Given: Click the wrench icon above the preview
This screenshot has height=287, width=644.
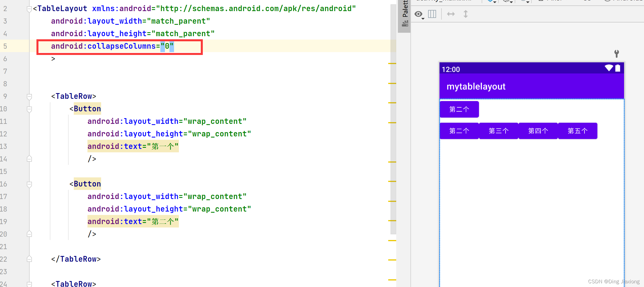Looking at the screenshot, I should coord(617,54).
